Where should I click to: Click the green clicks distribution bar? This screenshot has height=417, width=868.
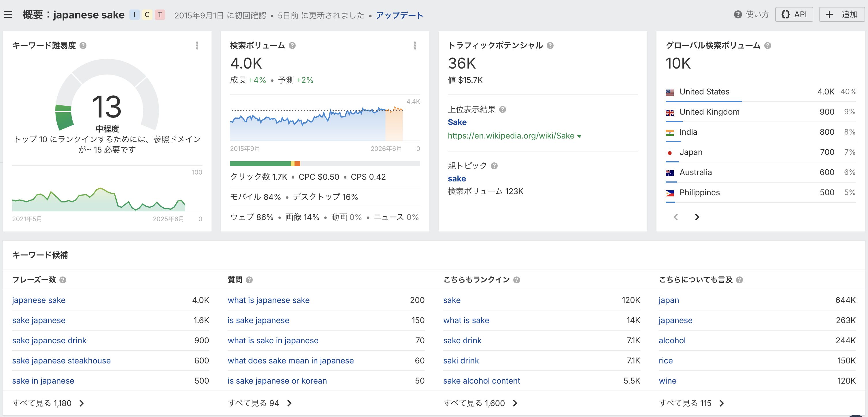pos(260,164)
